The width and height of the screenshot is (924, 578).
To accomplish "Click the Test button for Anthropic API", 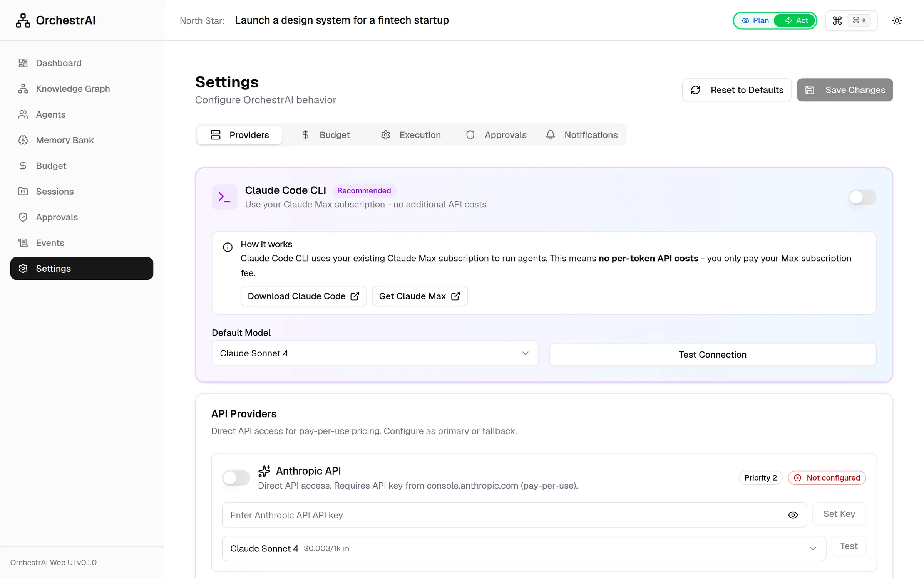I will pos(849,546).
